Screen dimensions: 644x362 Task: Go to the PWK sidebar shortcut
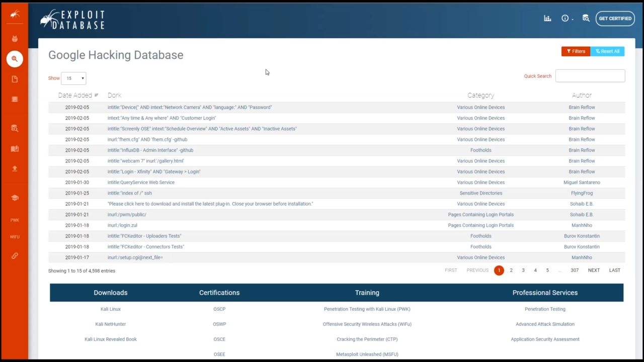point(15,220)
